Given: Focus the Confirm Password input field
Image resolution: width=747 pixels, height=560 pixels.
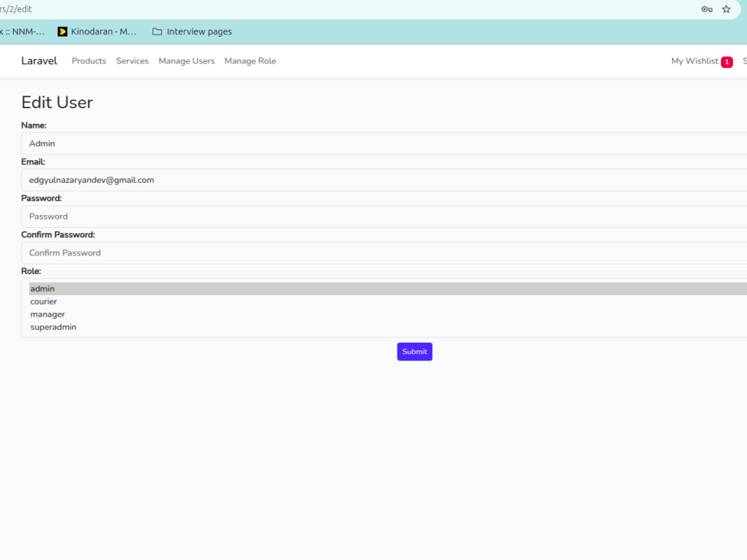Looking at the screenshot, I should pyautogui.click(x=384, y=253).
